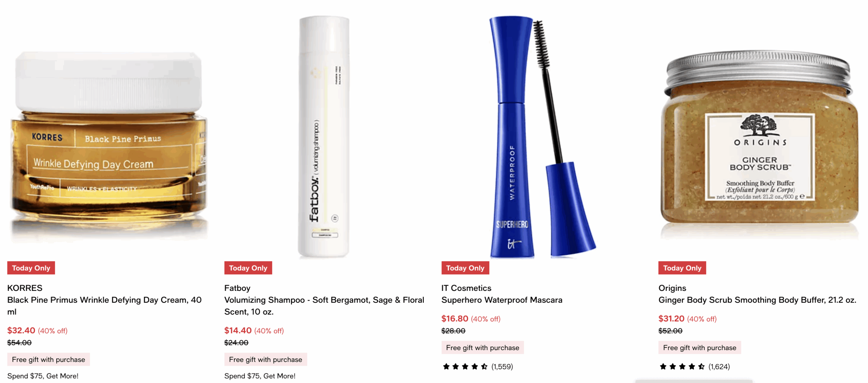Click the IT Cosmetics brand name
868x383 pixels.
[466, 288]
